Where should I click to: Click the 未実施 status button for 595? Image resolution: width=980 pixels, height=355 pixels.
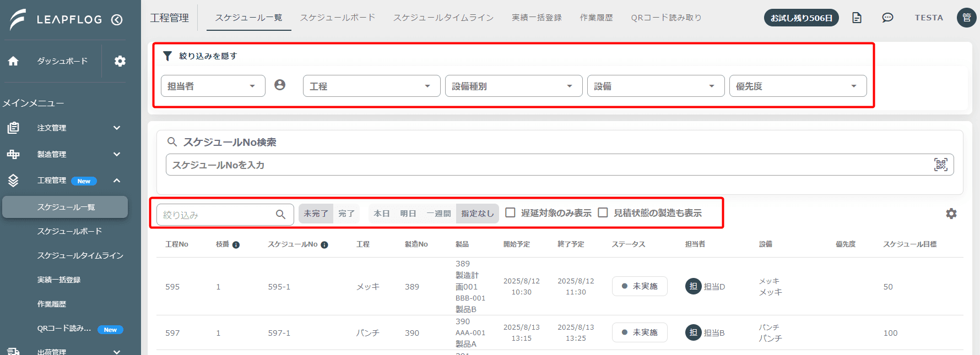pos(640,286)
